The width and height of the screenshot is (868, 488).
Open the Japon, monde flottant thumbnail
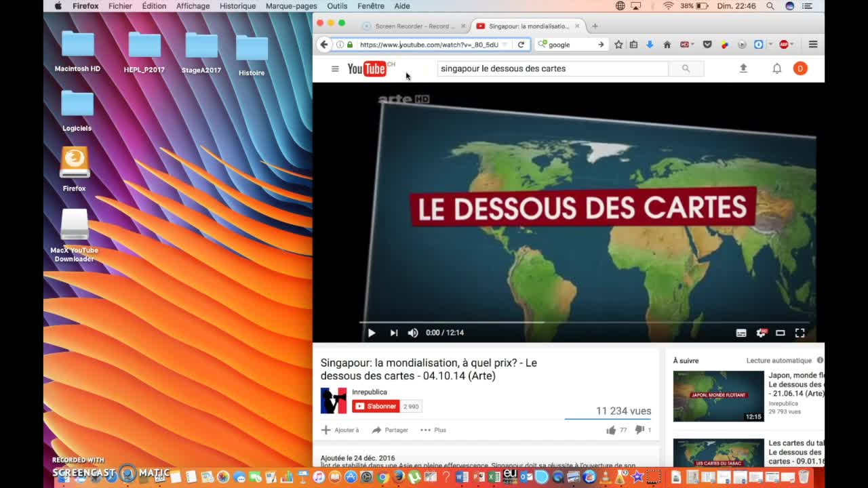pos(718,396)
